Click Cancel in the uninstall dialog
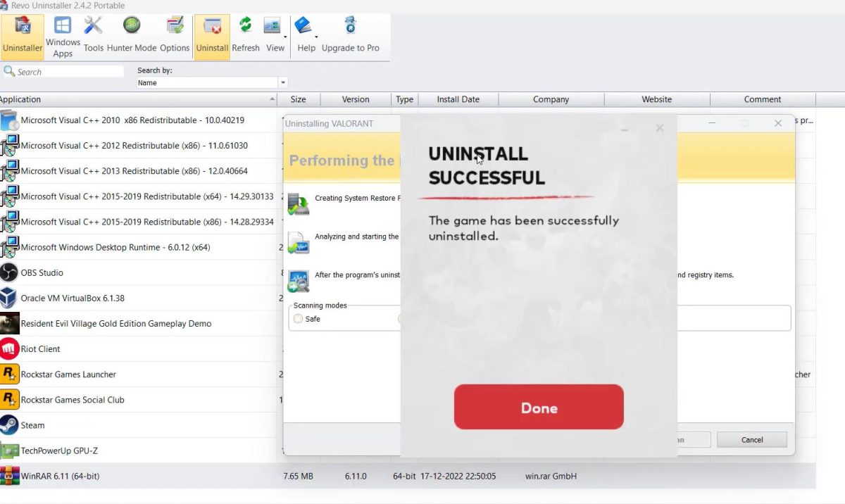The width and height of the screenshot is (845, 504). pyautogui.click(x=751, y=440)
